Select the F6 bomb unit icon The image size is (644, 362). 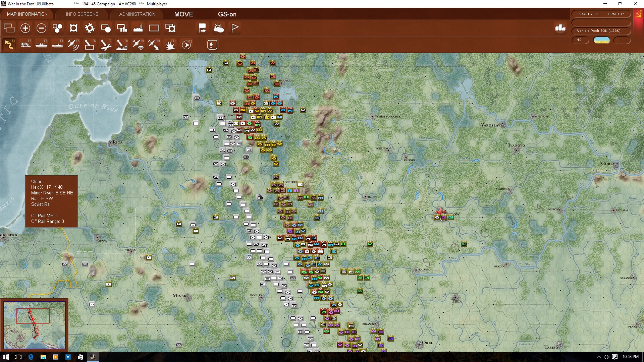click(x=90, y=45)
